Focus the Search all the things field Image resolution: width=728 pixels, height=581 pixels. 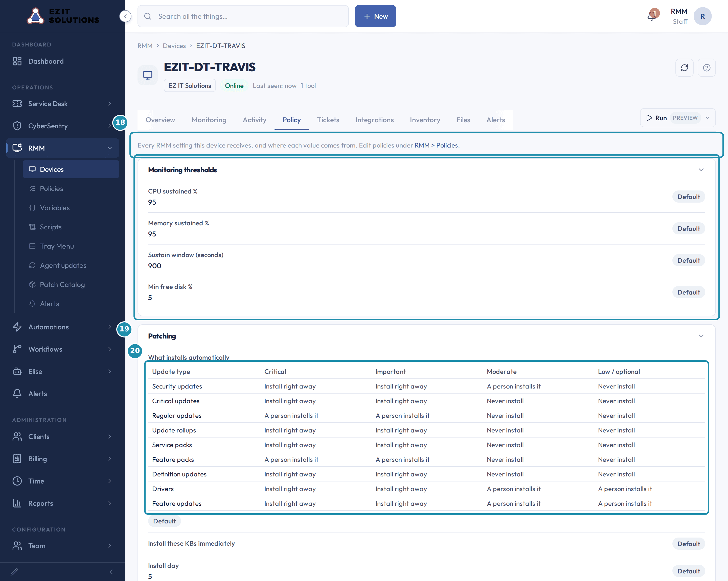pyautogui.click(x=243, y=16)
